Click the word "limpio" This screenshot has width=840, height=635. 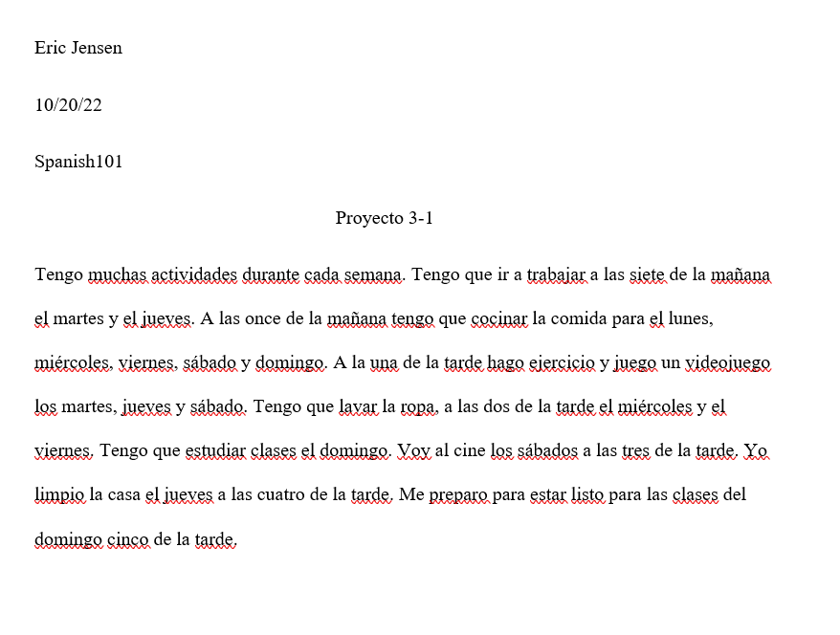point(59,494)
